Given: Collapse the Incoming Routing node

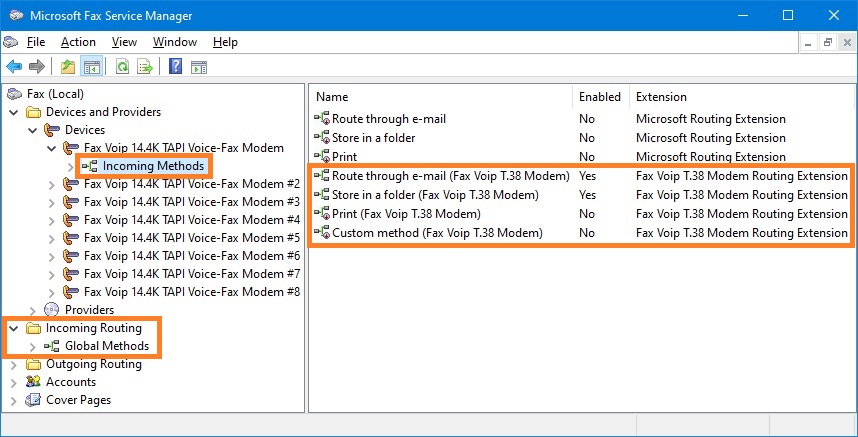Looking at the screenshot, I should tap(14, 328).
